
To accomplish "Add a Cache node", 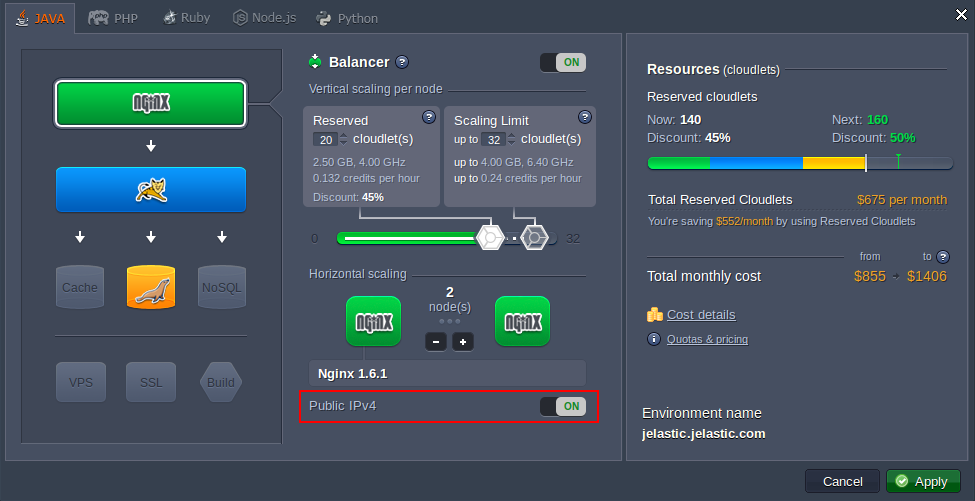I will 80,287.
